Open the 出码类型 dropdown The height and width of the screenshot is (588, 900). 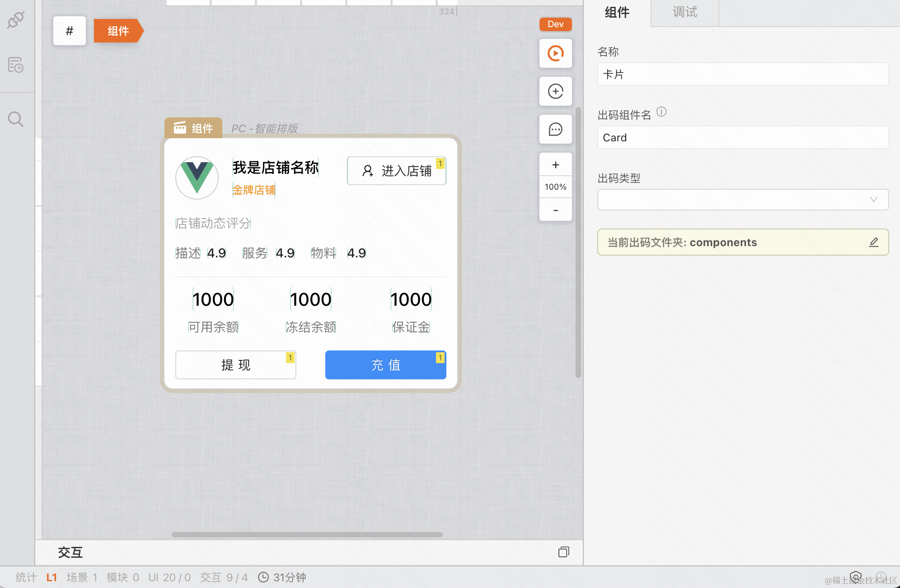coord(742,200)
